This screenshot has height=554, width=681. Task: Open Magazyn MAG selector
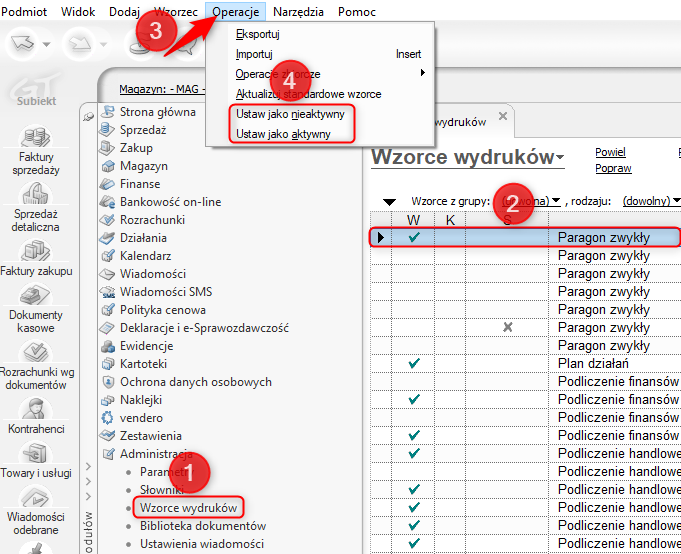coord(162,89)
